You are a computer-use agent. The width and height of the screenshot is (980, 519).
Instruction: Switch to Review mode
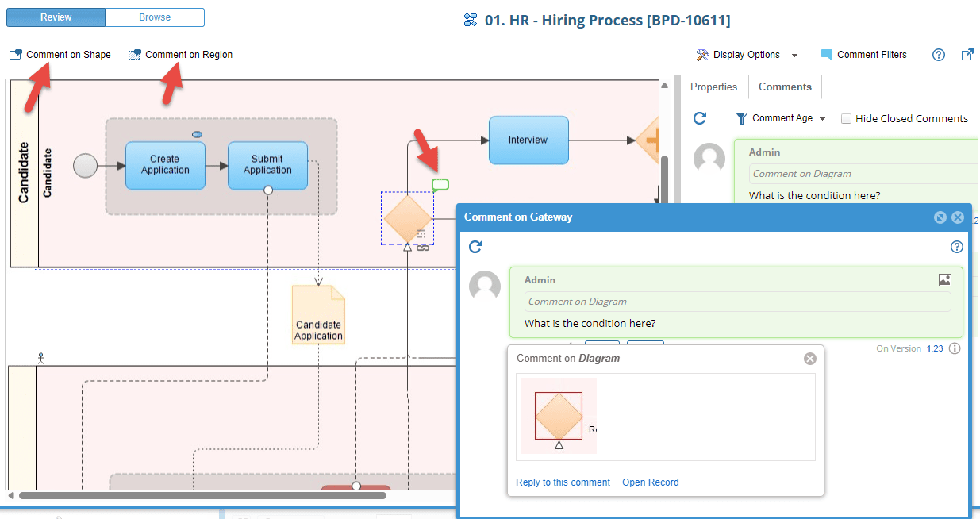(56, 17)
